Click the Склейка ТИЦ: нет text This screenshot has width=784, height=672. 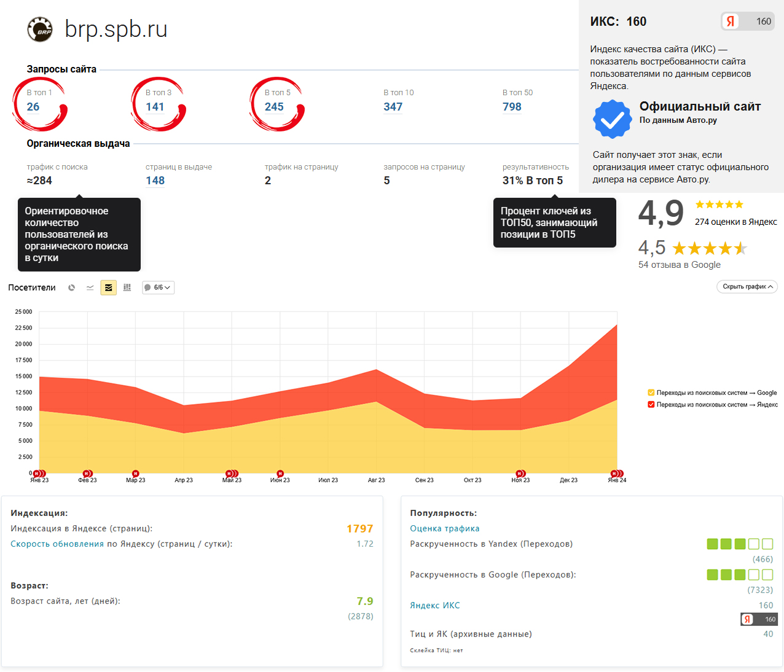(x=436, y=650)
